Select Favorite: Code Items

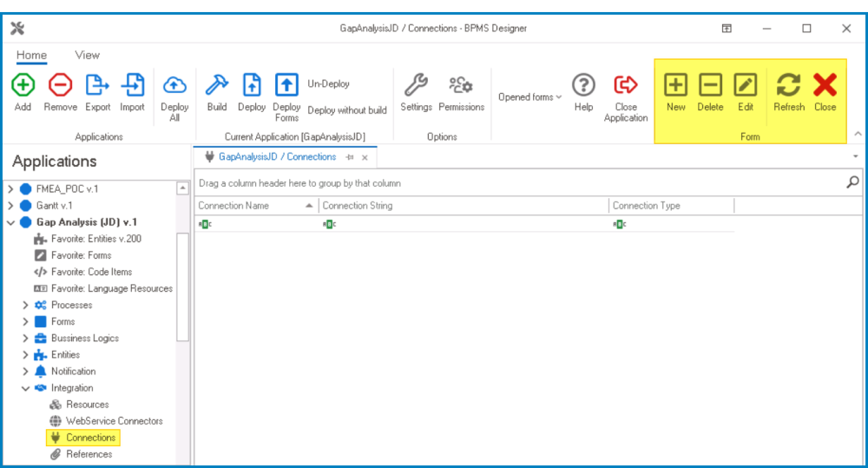click(91, 272)
